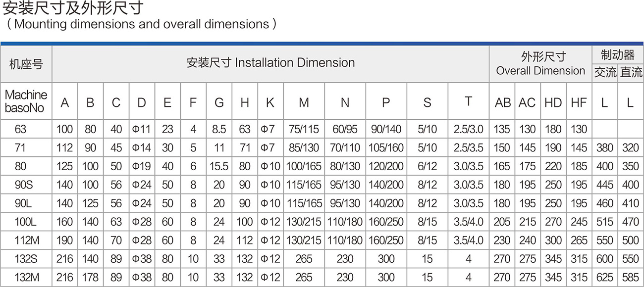The width and height of the screenshot is (644, 287).
Task: Select the 75/115 cell
Action: tap(304, 130)
